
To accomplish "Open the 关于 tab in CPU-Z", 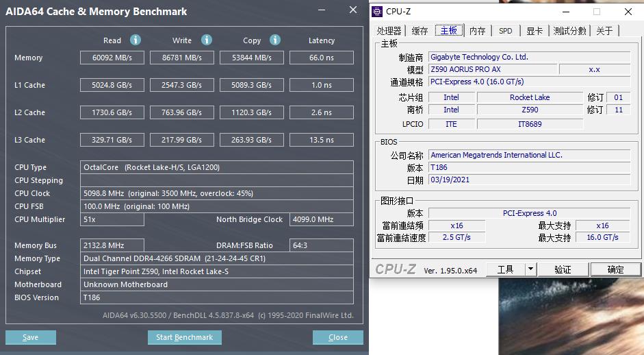I will point(604,31).
